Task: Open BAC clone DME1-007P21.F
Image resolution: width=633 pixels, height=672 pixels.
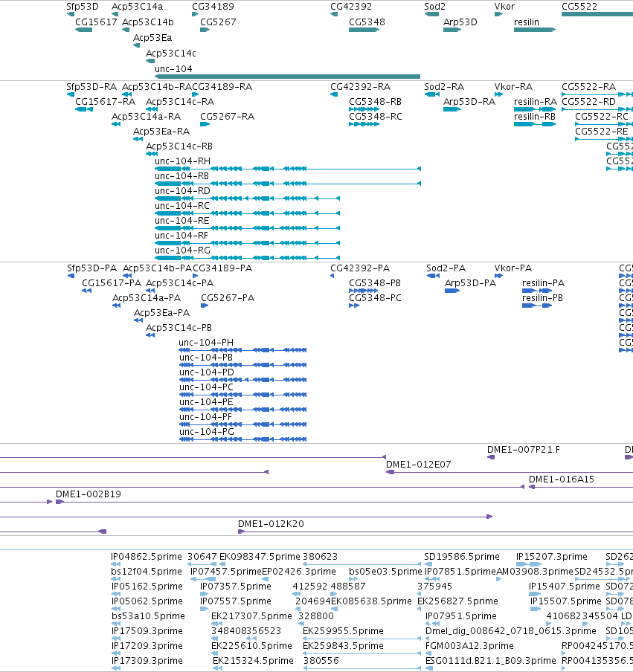Action: point(491,457)
